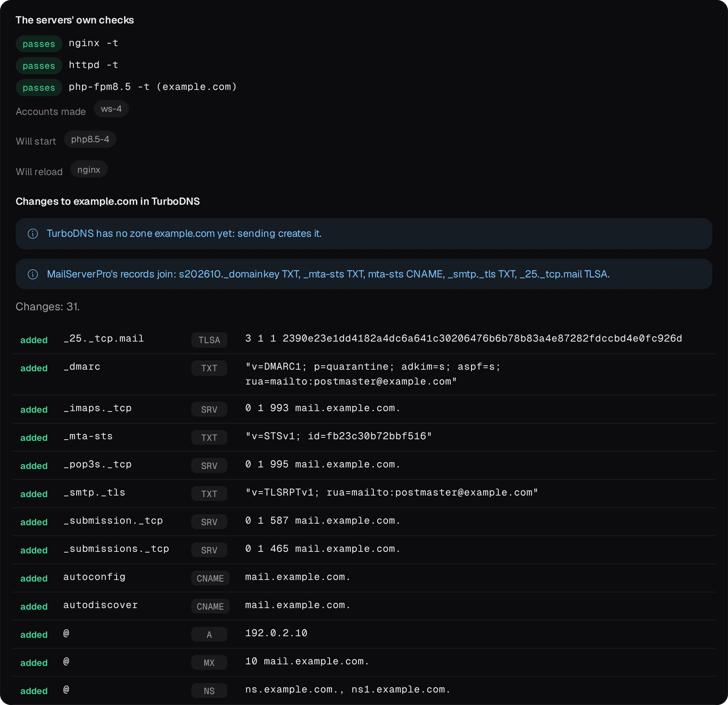Click the v=TLSRPTv1 rua value

coord(392,492)
